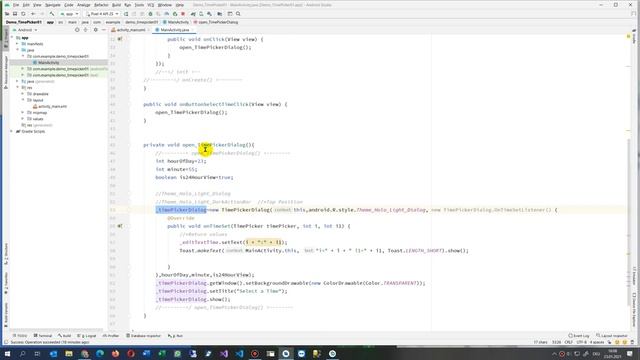Click the Search Everywhere magnifier icon
This screenshot has width=640, height=360.
click(x=238, y=14)
